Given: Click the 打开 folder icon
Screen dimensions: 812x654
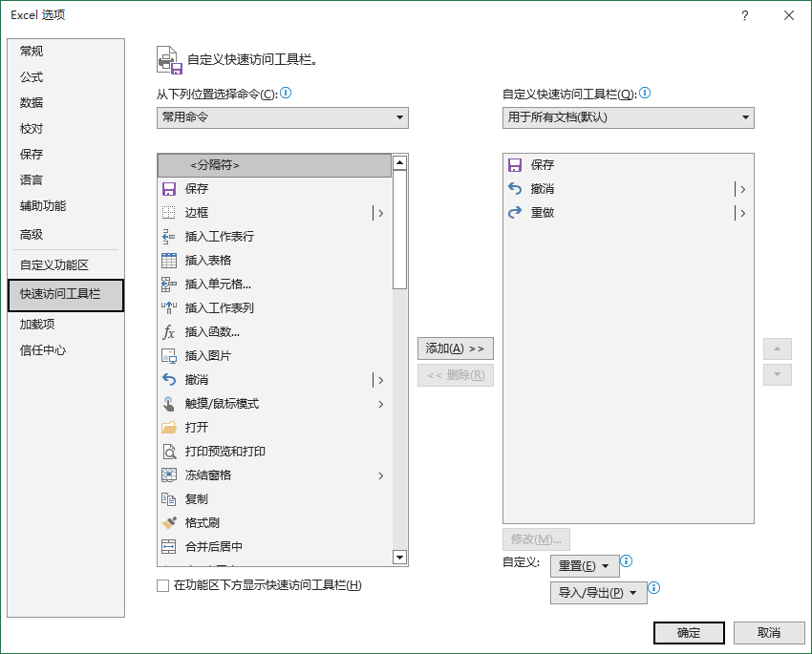Looking at the screenshot, I should 169,428.
